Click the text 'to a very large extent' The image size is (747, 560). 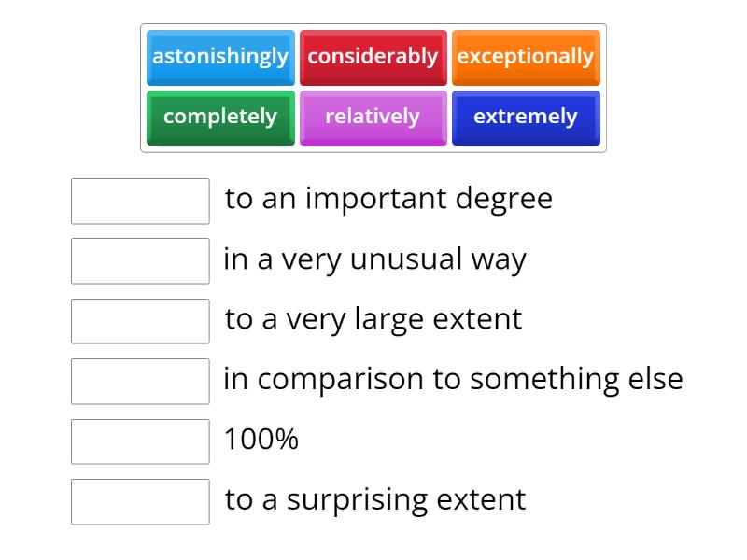click(x=373, y=319)
